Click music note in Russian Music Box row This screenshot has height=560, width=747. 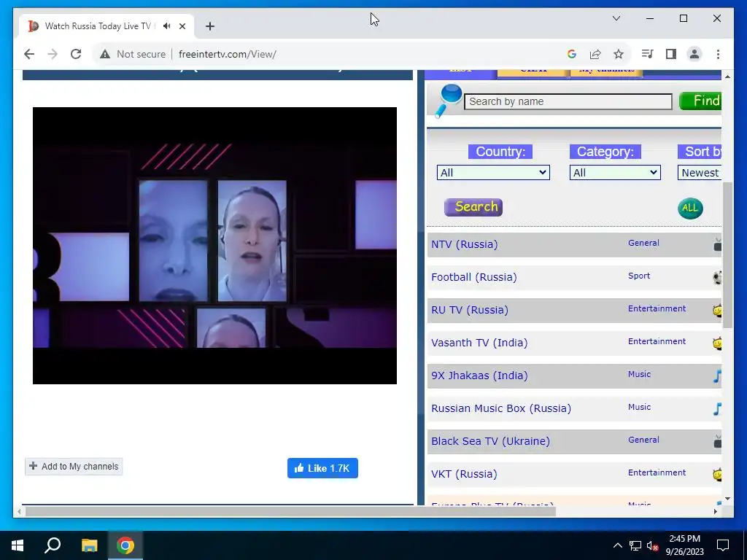pos(717,409)
